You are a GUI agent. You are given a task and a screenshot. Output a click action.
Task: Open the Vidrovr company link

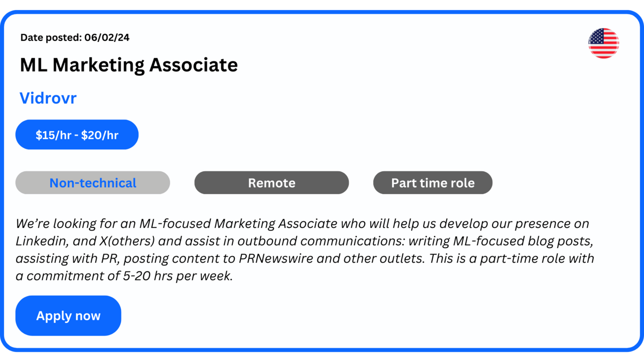48,98
